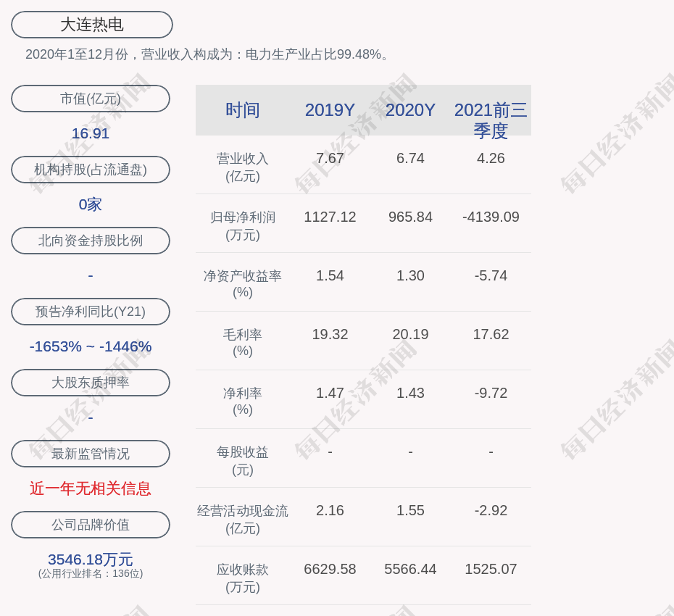Select the operating cash flow value 2.16

pyautogui.click(x=330, y=510)
